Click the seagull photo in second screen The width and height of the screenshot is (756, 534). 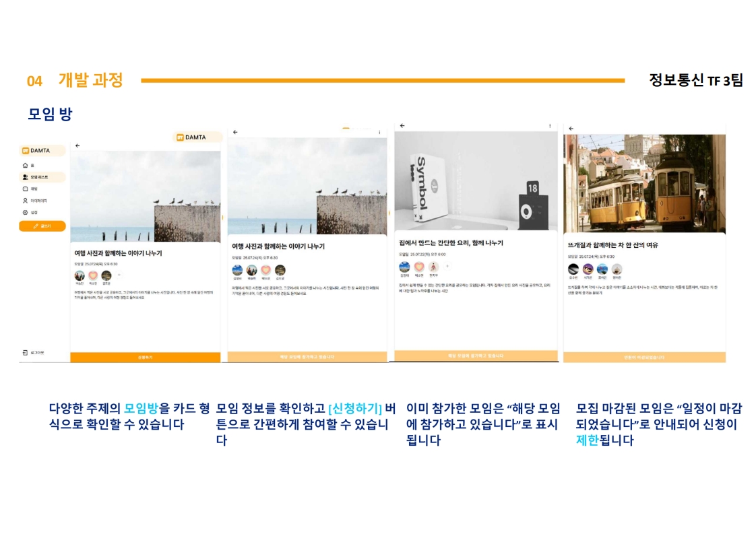307,186
